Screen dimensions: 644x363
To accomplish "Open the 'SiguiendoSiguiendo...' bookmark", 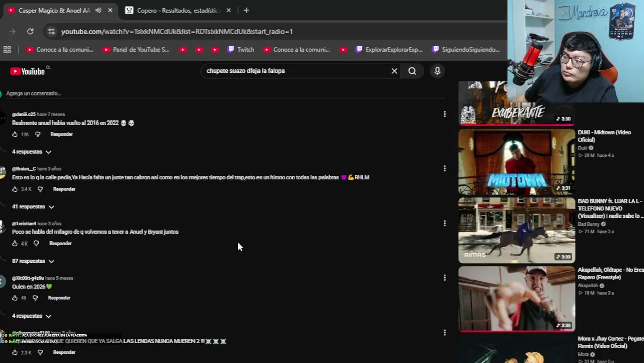I will point(466,50).
